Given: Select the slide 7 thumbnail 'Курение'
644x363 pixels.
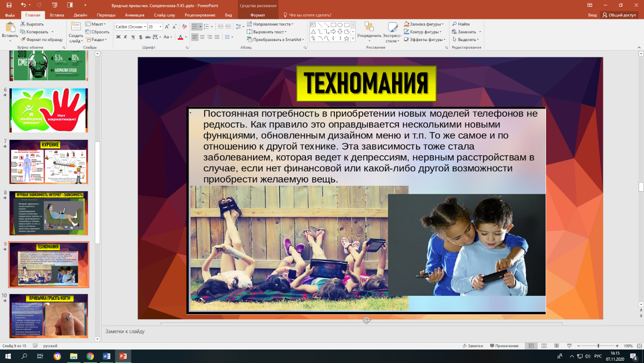Looking at the screenshot, I should pos(49,162).
